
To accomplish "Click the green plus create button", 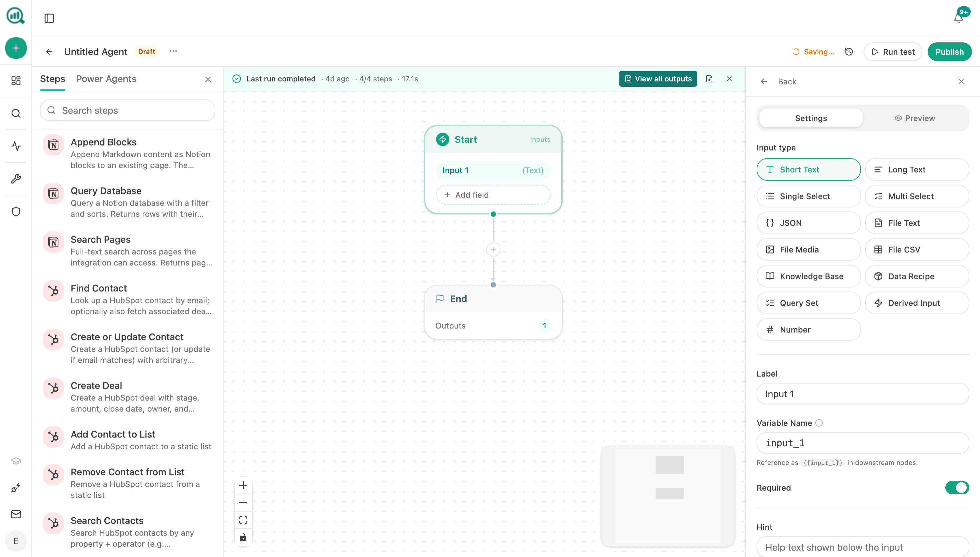I will (x=16, y=48).
